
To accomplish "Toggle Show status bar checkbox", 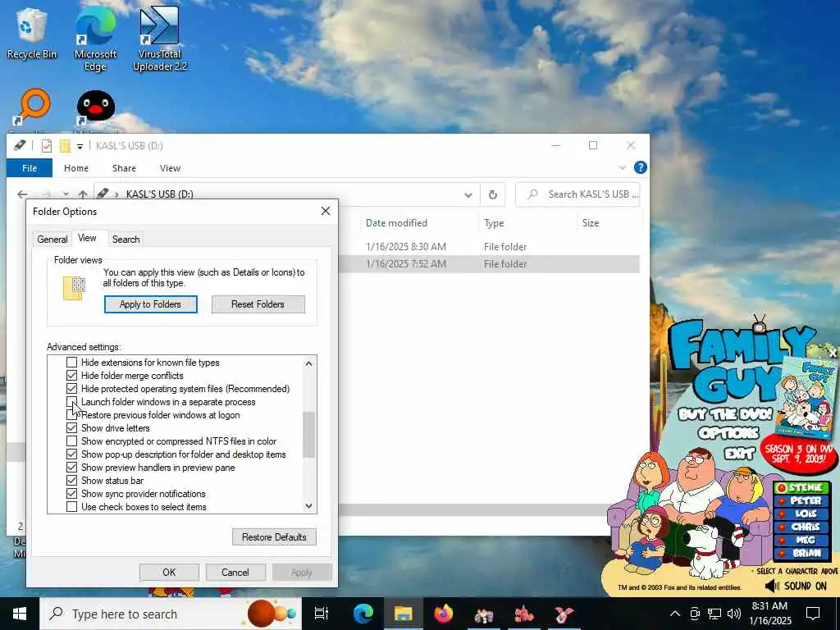I will (x=71, y=481).
